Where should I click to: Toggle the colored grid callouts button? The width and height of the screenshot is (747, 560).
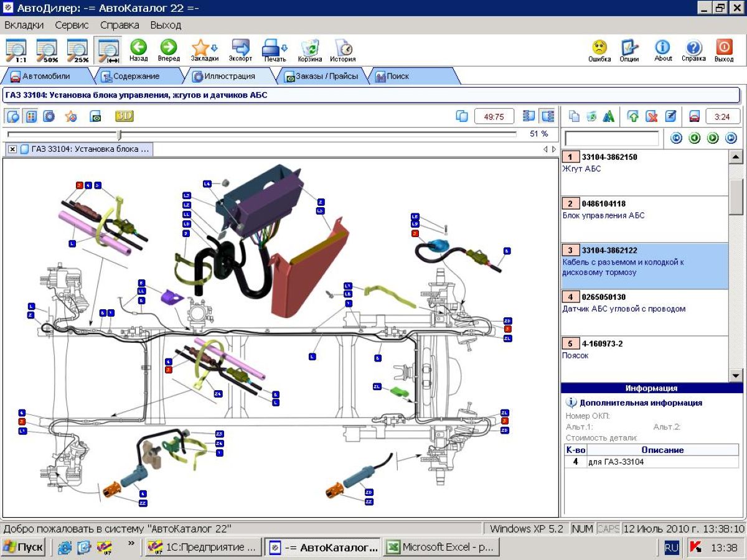pos(31,116)
